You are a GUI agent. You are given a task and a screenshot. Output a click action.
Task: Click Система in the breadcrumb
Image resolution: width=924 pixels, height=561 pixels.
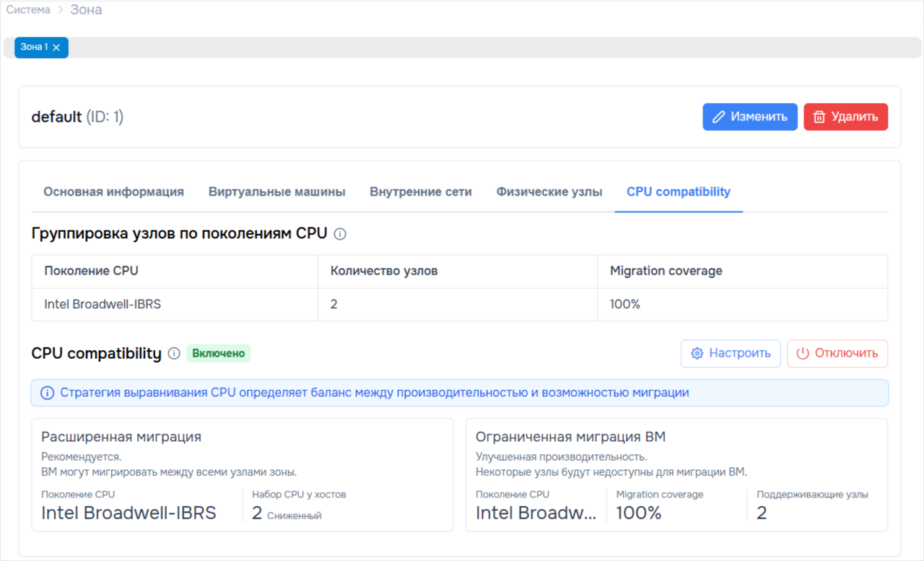pos(29,10)
